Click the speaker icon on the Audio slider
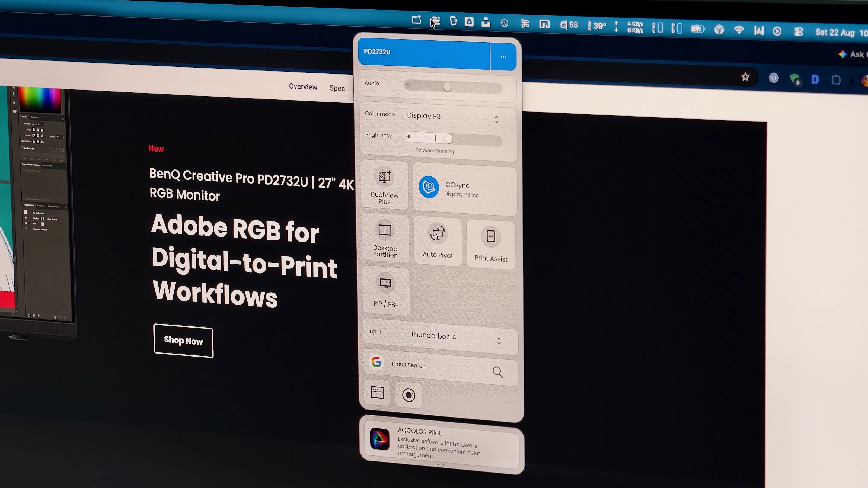This screenshot has height=488, width=868. pyautogui.click(x=408, y=85)
